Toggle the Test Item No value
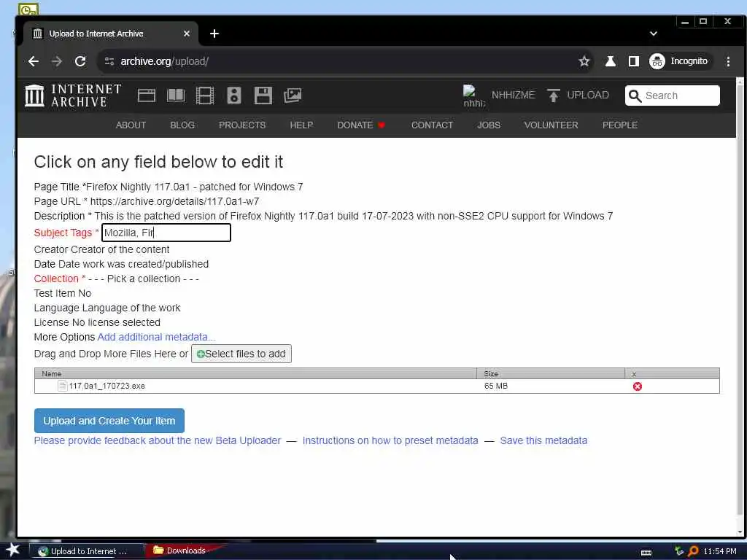Image resolution: width=747 pixels, height=560 pixels. [85, 293]
